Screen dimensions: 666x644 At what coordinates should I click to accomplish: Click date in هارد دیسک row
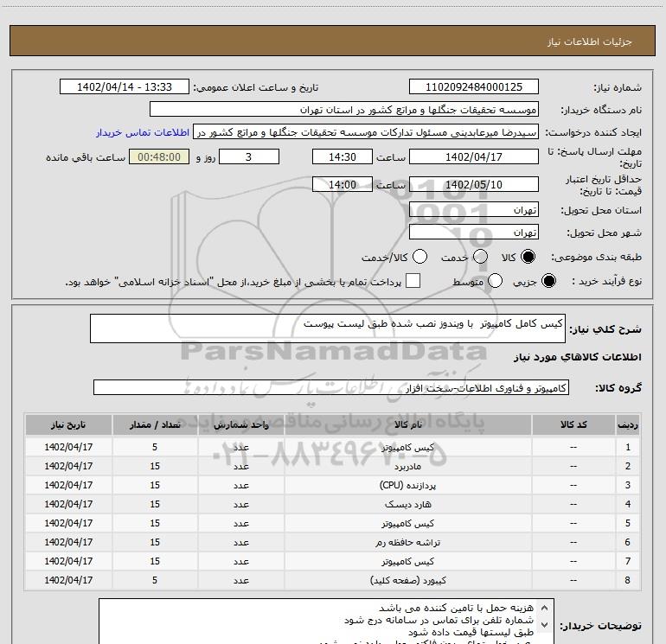click(68, 504)
